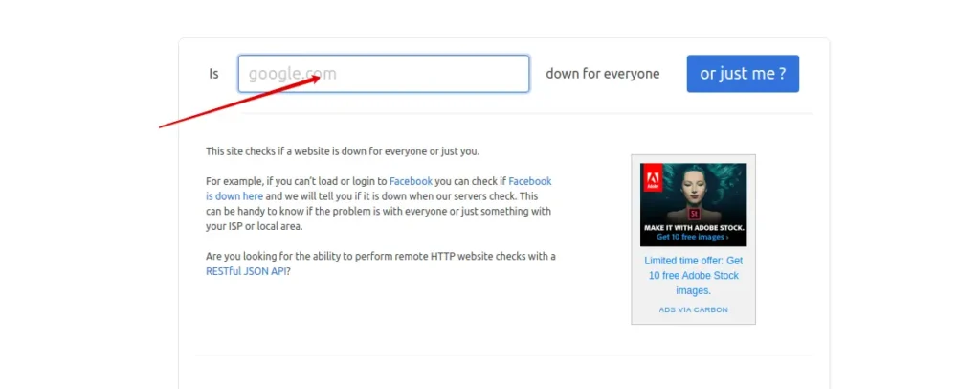Open the first Facebook link in paragraph
The height and width of the screenshot is (389, 980).
[x=411, y=181]
